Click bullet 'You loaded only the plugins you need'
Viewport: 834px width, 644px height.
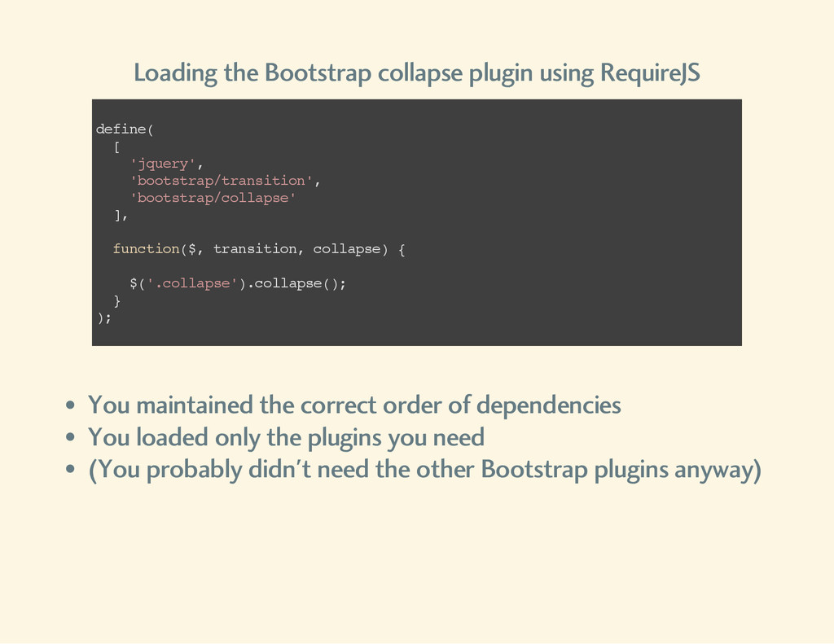click(x=286, y=438)
